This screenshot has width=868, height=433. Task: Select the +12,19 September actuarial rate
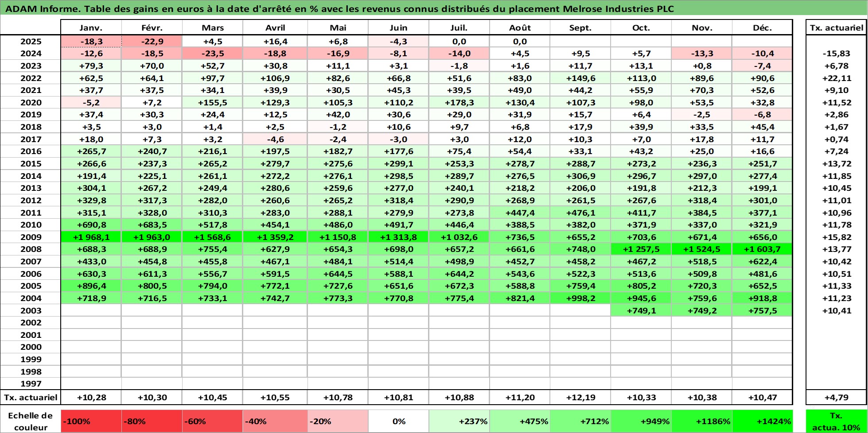(x=580, y=398)
